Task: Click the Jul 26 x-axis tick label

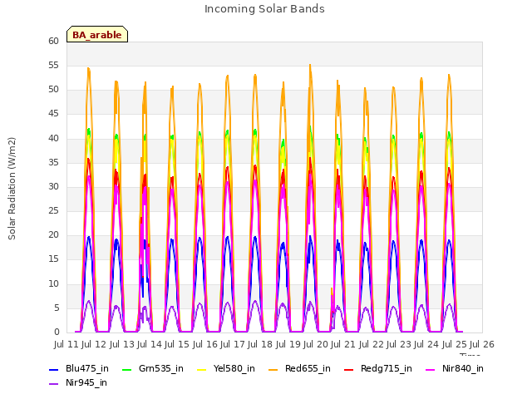Action: click(482, 344)
